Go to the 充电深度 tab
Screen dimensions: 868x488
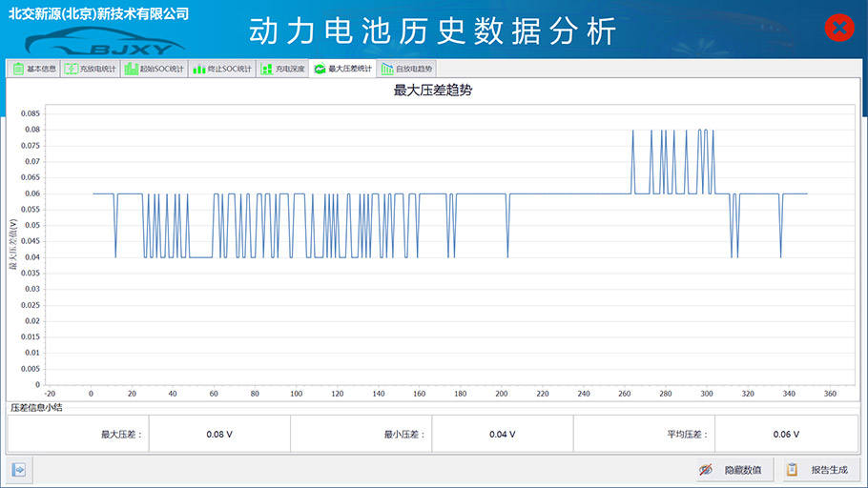(x=283, y=69)
